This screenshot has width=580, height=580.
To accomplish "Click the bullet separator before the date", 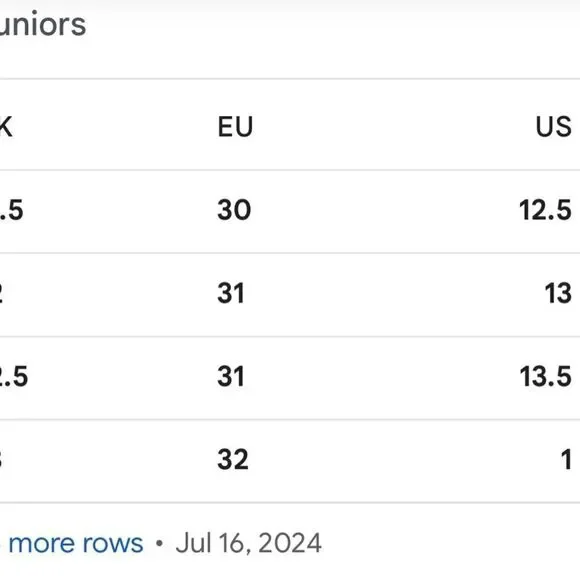I will (x=159, y=543).
